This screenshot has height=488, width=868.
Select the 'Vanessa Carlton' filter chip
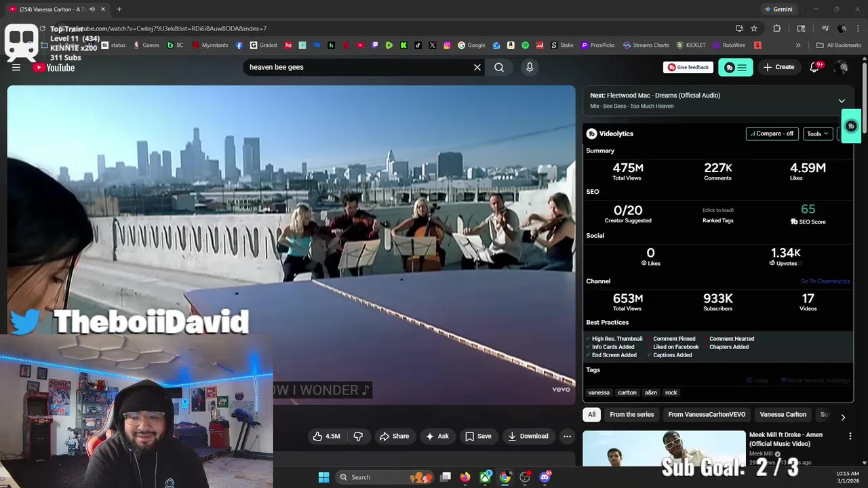click(x=783, y=415)
